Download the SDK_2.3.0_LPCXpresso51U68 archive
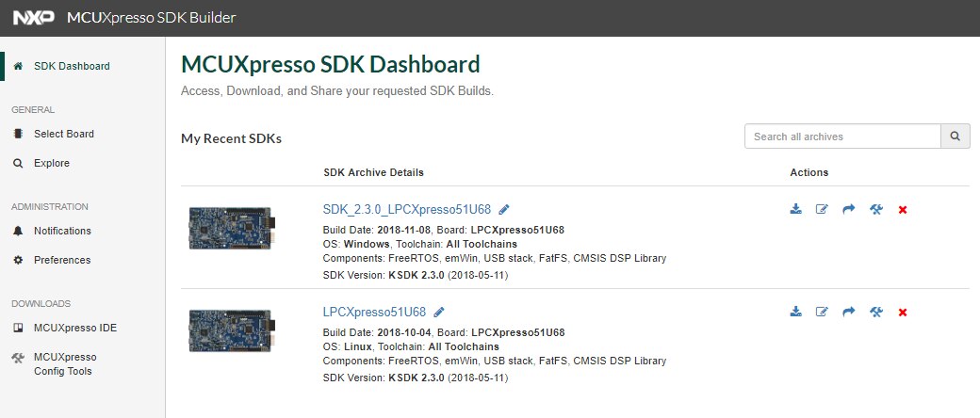 click(x=795, y=209)
